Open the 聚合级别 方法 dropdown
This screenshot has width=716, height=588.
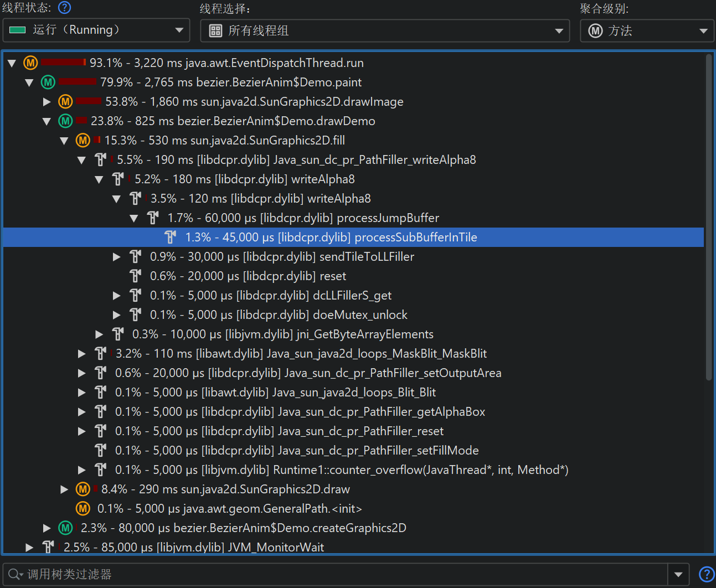(x=647, y=30)
